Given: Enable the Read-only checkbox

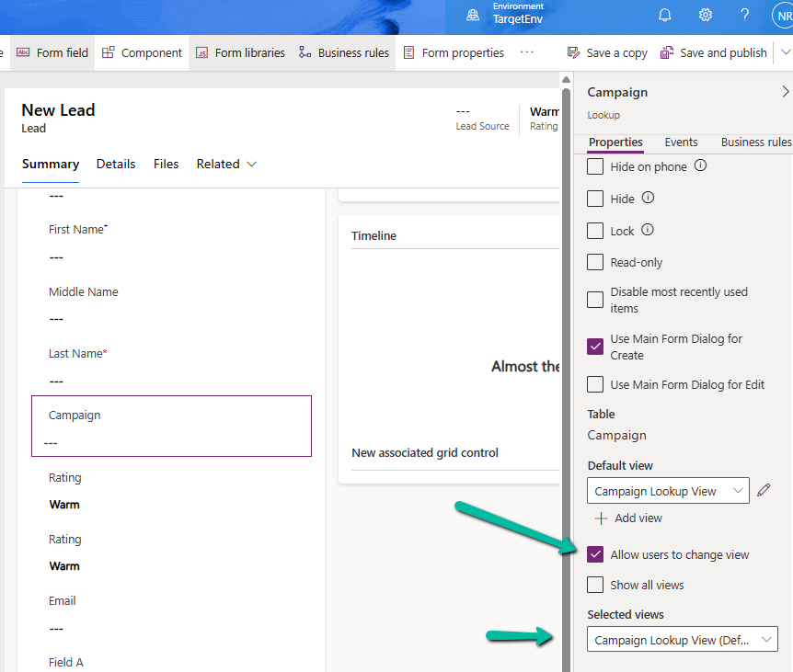Looking at the screenshot, I should [x=595, y=262].
